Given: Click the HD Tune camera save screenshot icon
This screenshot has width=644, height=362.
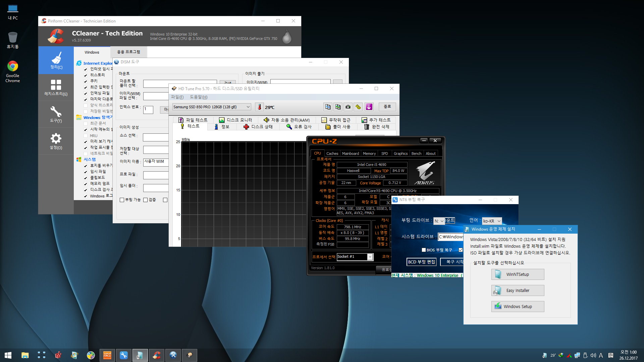Looking at the screenshot, I should coord(348,107).
